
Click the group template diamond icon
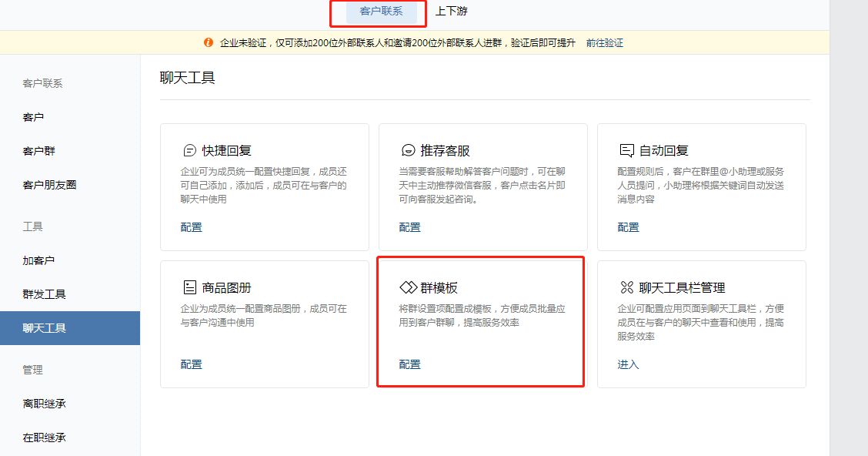click(x=408, y=287)
